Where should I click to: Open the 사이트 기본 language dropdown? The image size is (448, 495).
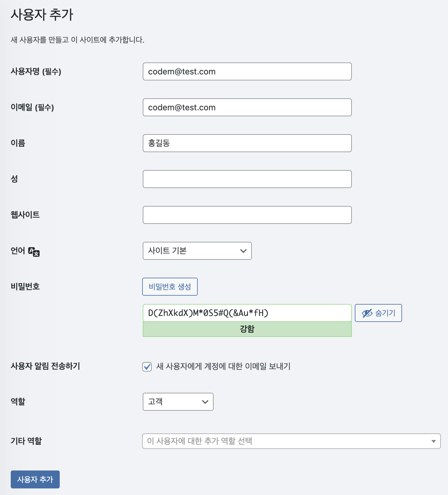click(197, 251)
